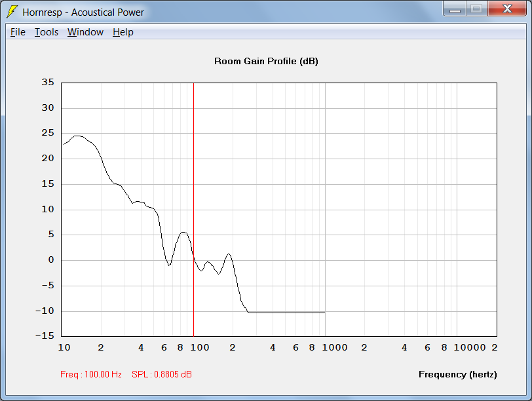Click the 10000 frequency axis label
The image size is (532, 401).
tap(470, 347)
